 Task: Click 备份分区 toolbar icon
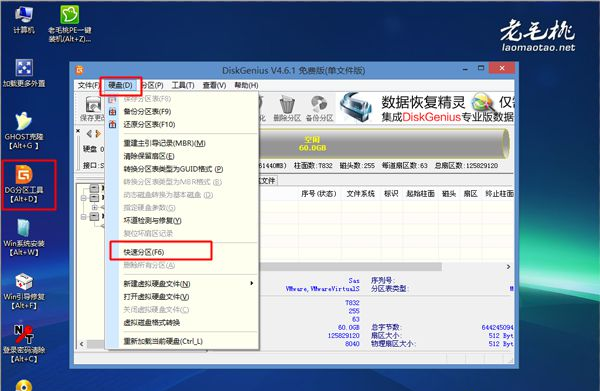[x=319, y=108]
